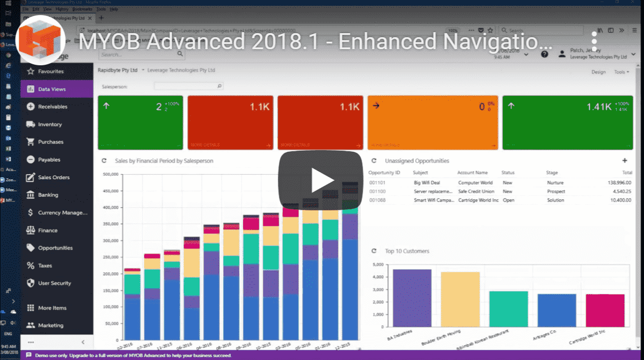The image size is (644, 360).
Task: Open the sidebar ellipsis options
Action: click(31, 342)
